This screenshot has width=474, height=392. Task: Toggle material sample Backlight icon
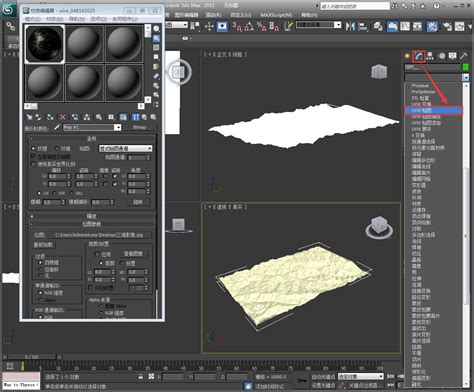[x=156, y=38]
